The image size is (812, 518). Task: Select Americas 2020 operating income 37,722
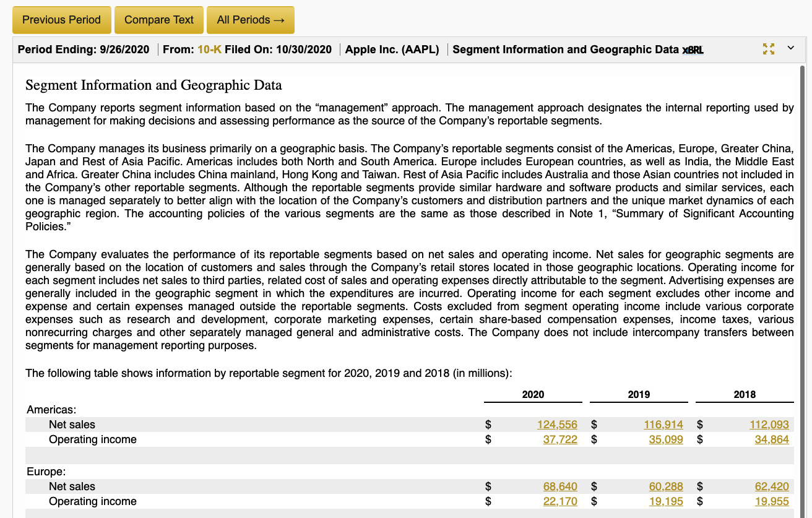coord(559,439)
